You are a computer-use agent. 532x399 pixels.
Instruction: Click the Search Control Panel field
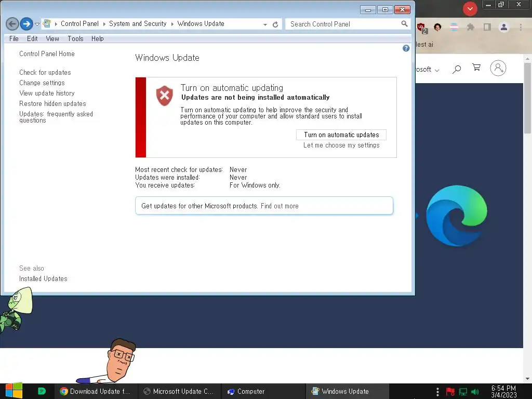[x=343, y=24]
